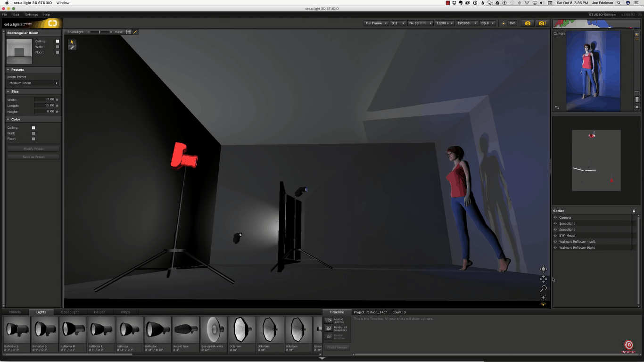644x362 pixels.
Task: Click the Wall color swatch in Color section
Action: pyautogui.click(x=33, y=133)
